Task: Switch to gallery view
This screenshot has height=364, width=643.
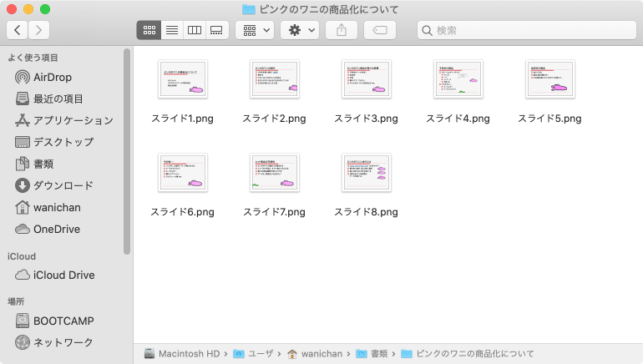Action: point(216,30)
